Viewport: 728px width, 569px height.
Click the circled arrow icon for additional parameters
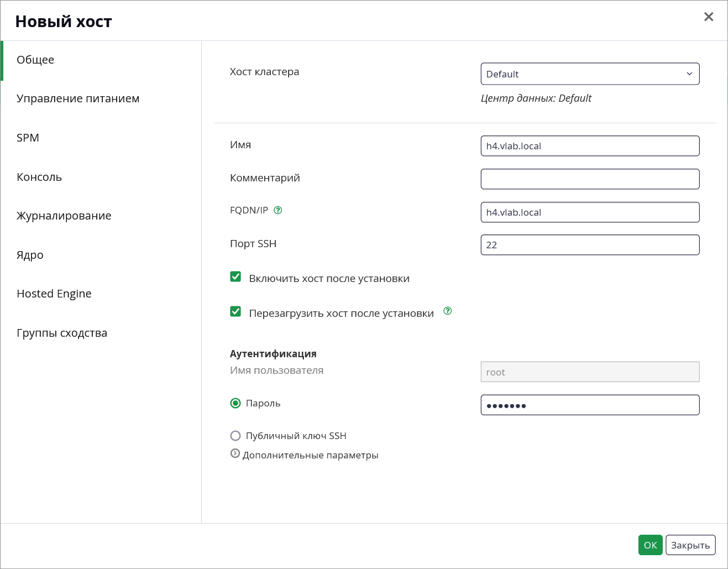(x=235, y=453)
